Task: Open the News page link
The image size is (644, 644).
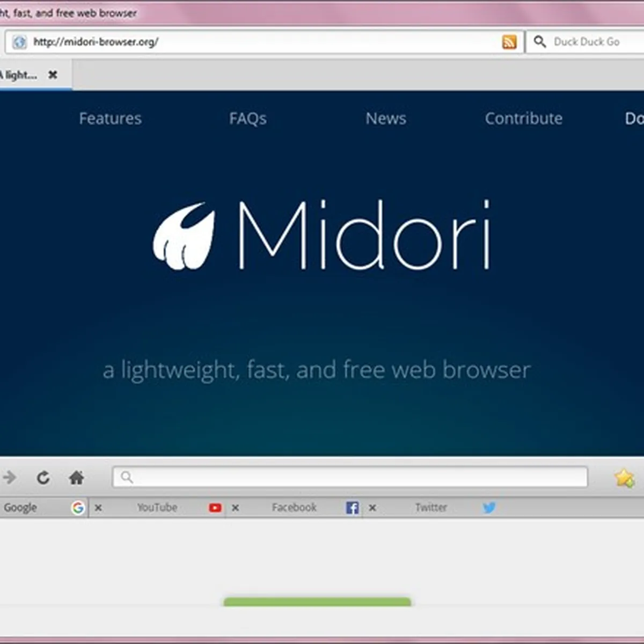Action: [386, 119]
